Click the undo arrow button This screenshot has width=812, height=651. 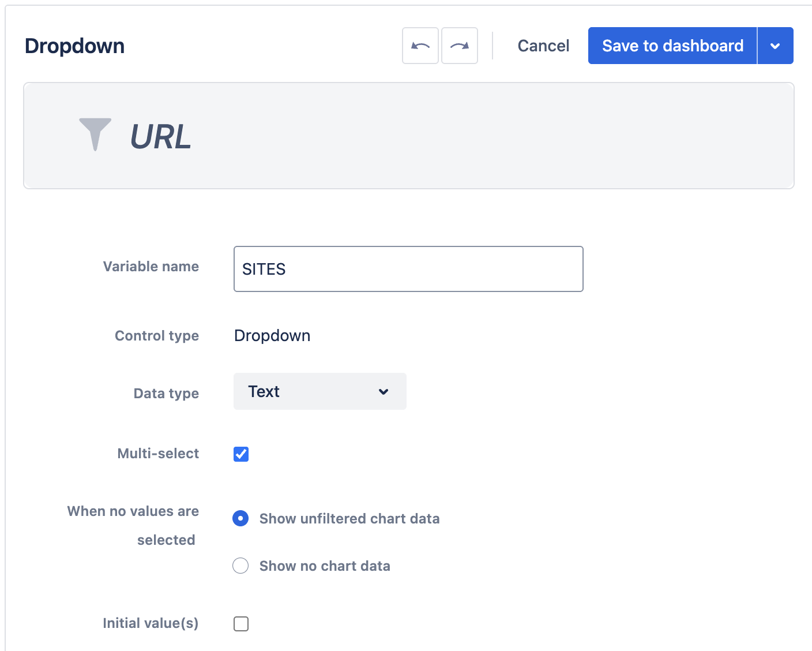(420, 46)
